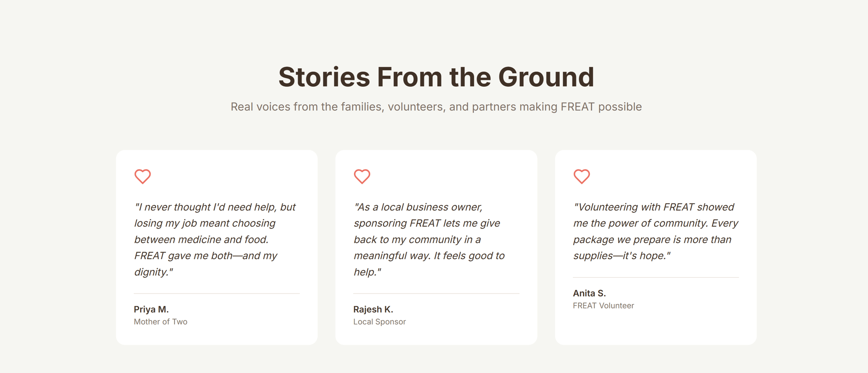The width and height of the screenshot is (868, 373).
Task: Click the name Priya M.
Action: [x=151, y=309]
